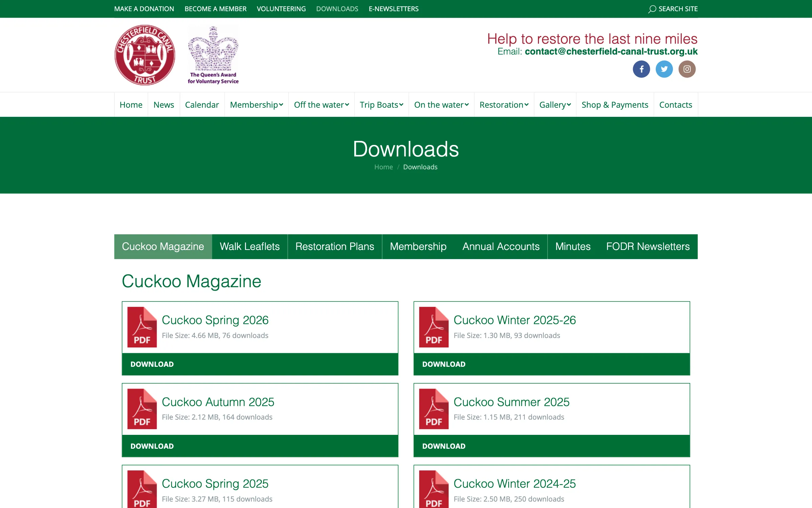Switch to the FODR Newsletters tab
This screenshot has width=812, height=508.
click(648, 247)
